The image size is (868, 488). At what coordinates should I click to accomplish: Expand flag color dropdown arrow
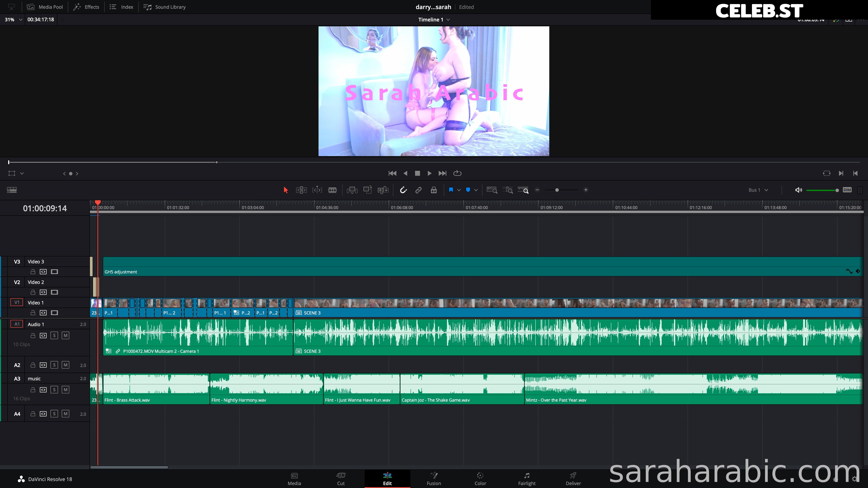pos(459,190)
